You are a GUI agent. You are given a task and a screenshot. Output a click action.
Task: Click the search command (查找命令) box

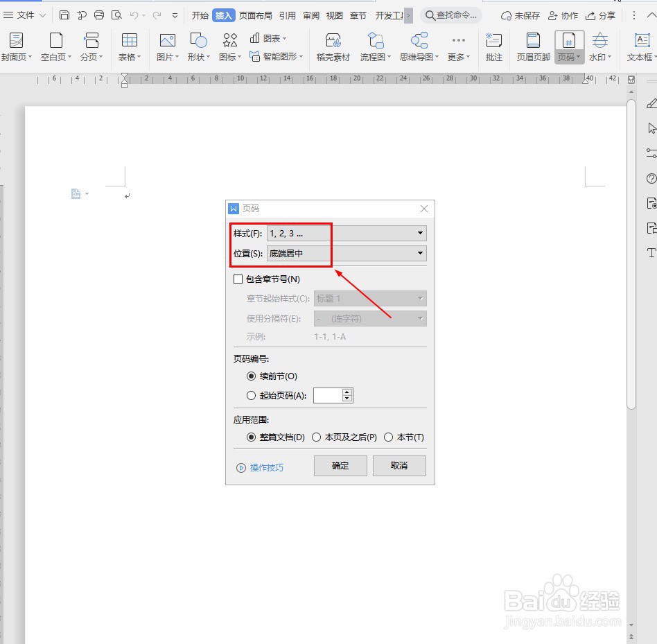click(x=451, y=15)
